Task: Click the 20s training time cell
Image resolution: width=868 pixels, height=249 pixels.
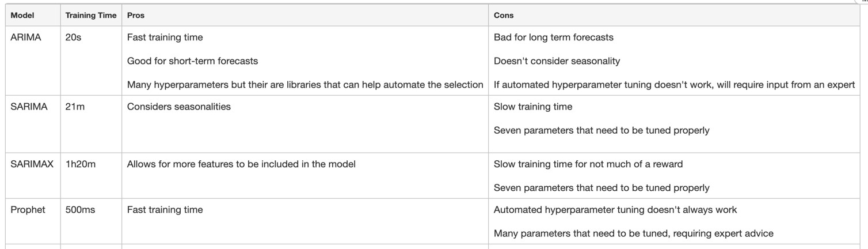Action: (73, 37)
